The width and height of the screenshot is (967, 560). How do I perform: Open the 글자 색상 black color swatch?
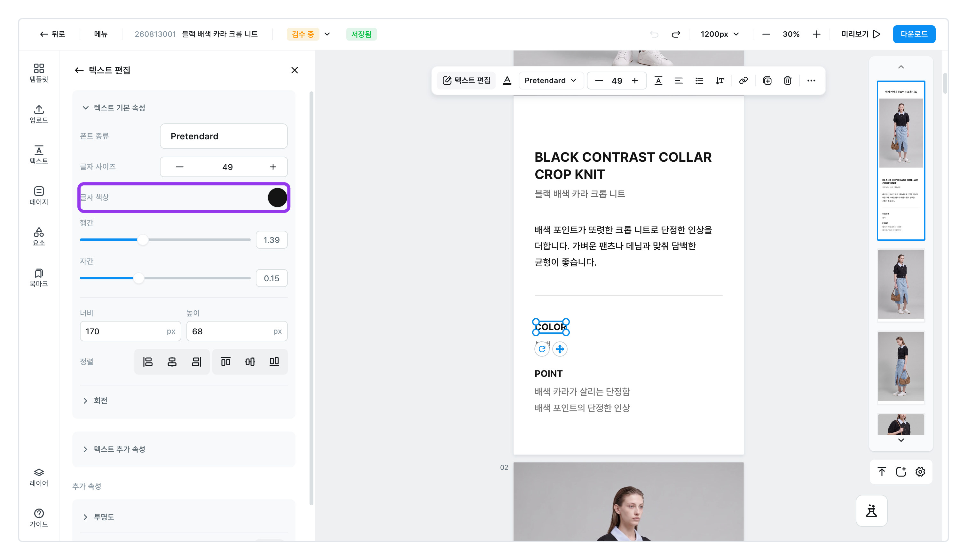[277, 198]
